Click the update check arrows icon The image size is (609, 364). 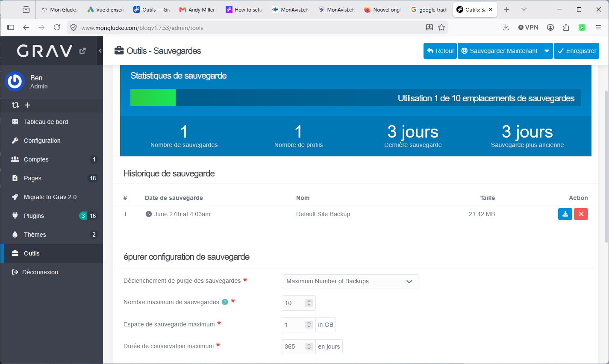[x=15, y=105]
